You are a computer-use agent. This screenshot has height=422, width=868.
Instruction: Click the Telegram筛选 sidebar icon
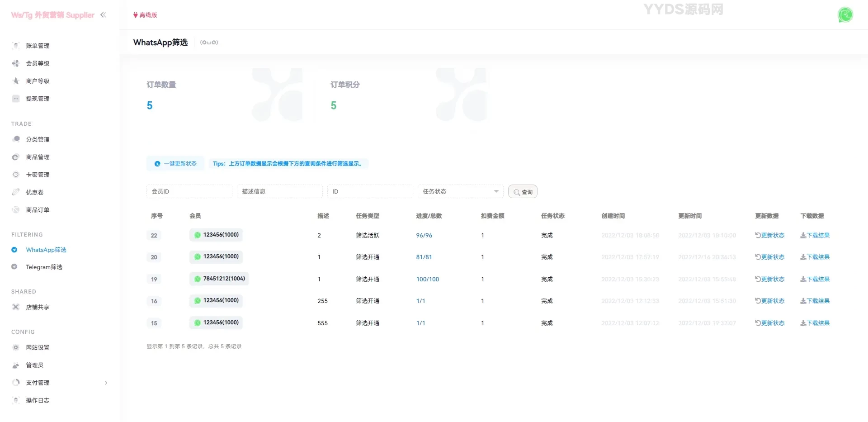click(x=14, y=267)
